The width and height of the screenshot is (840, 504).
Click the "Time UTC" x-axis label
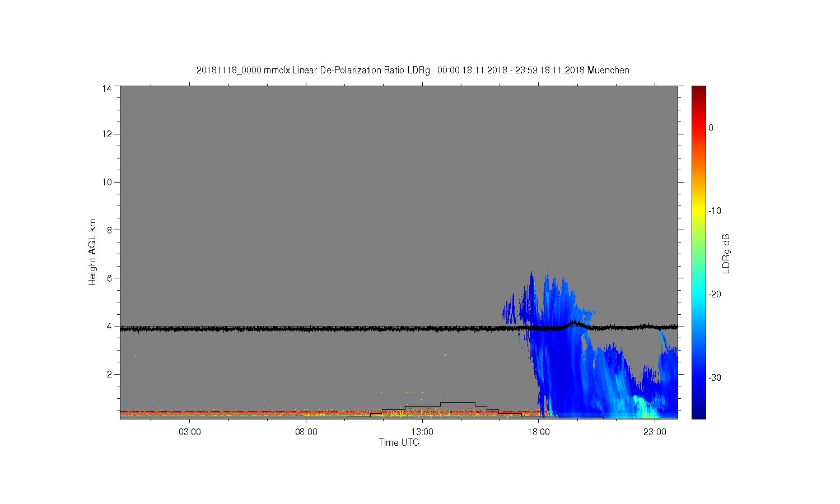coord(399,442)
